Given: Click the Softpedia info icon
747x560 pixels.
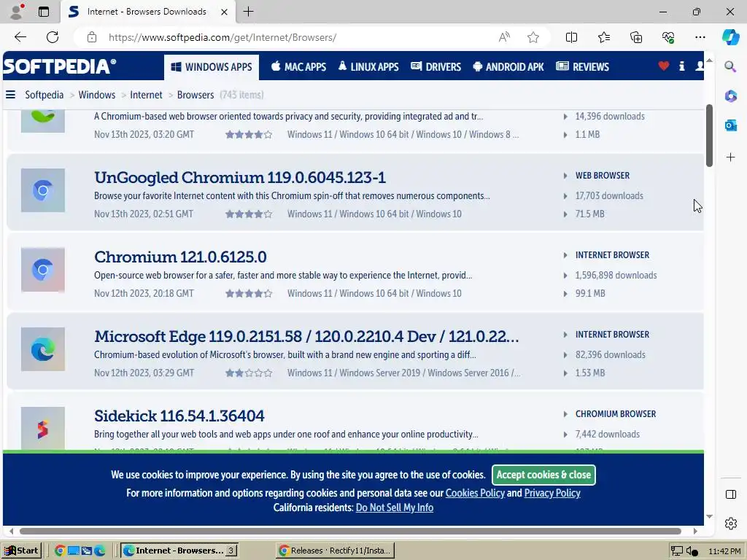Looking at the screenshot, I should [682, 66].
